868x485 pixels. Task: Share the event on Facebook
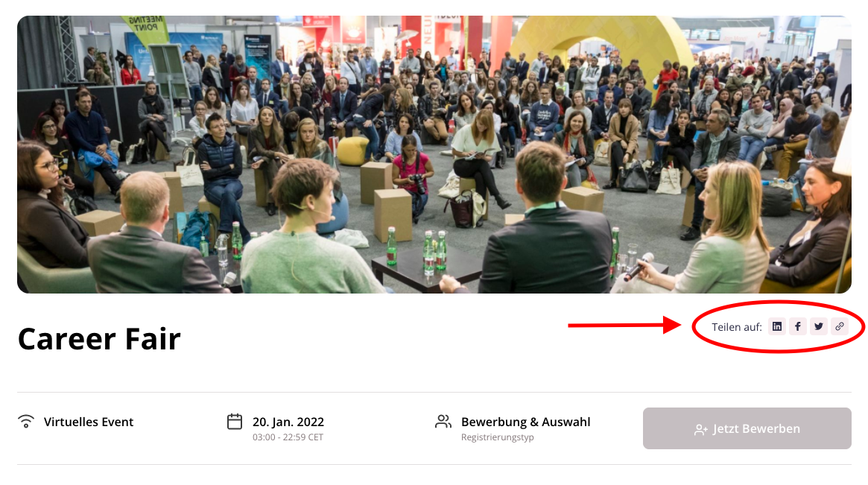tap(798, 326)
